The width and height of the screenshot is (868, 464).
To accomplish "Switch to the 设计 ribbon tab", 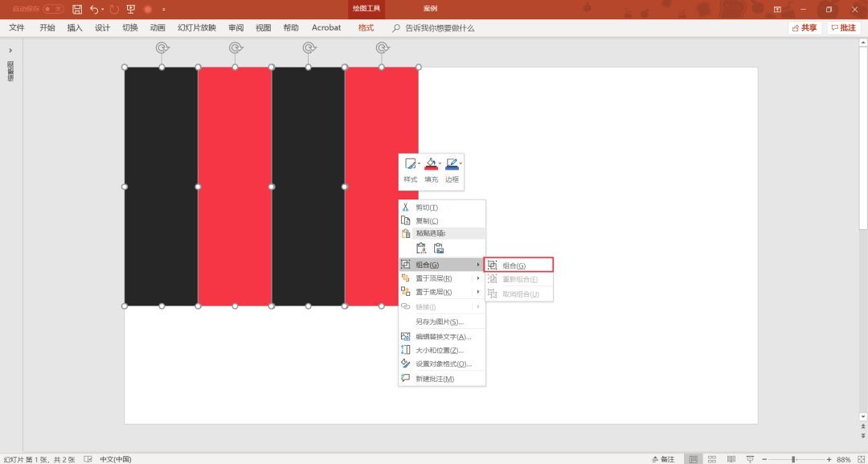I will tap(102, 27).
